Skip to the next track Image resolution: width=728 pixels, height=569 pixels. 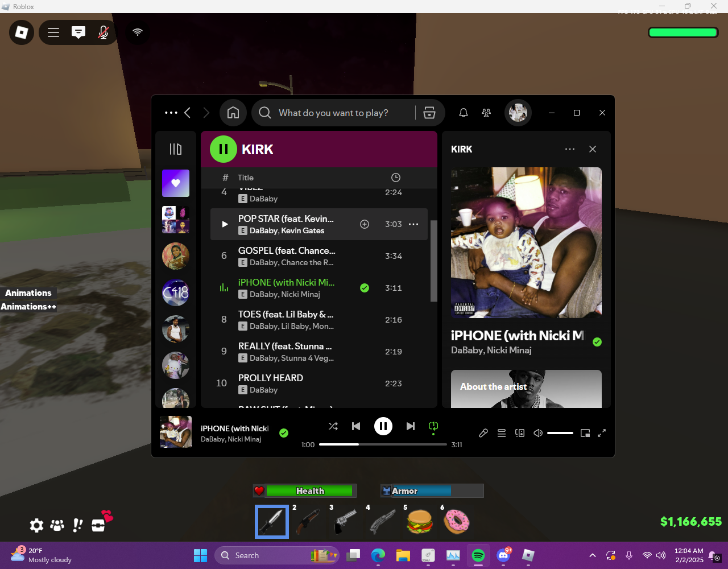tap(411, 426)
